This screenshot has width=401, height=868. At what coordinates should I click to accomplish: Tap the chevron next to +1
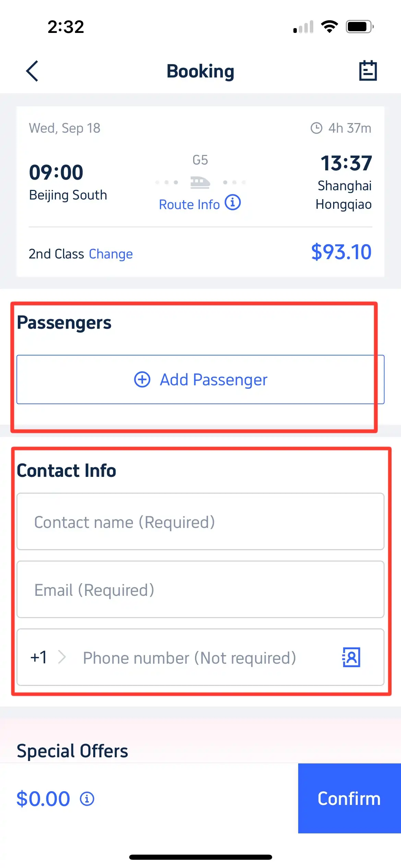coord(62,657)
